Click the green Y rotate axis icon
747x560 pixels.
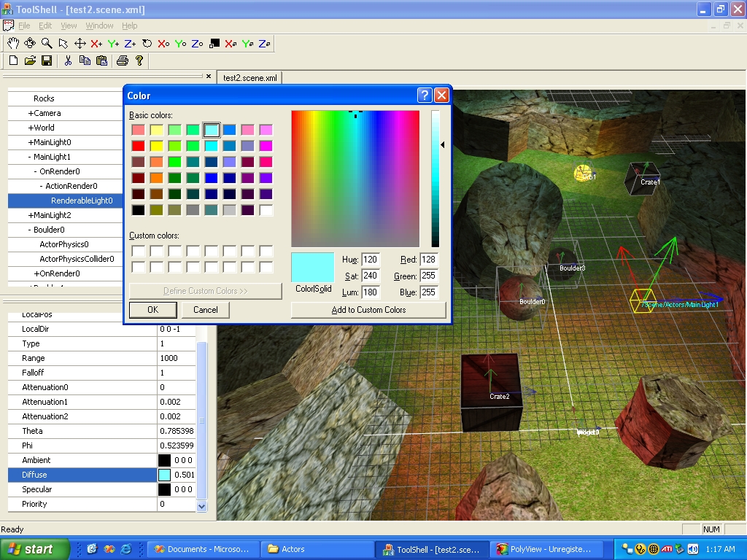(x=180, y=44)
